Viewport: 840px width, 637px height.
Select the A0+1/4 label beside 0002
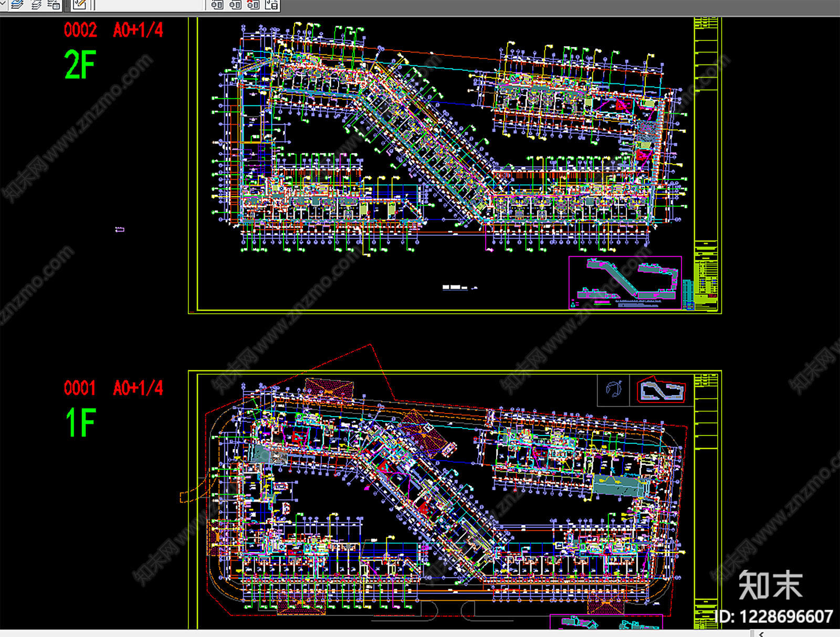point(138,30)
